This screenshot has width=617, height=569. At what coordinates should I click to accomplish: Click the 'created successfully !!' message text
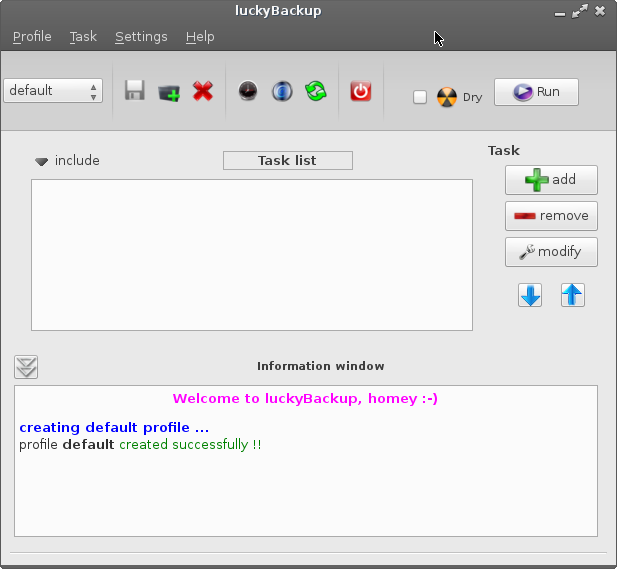(x=190, y=445)
